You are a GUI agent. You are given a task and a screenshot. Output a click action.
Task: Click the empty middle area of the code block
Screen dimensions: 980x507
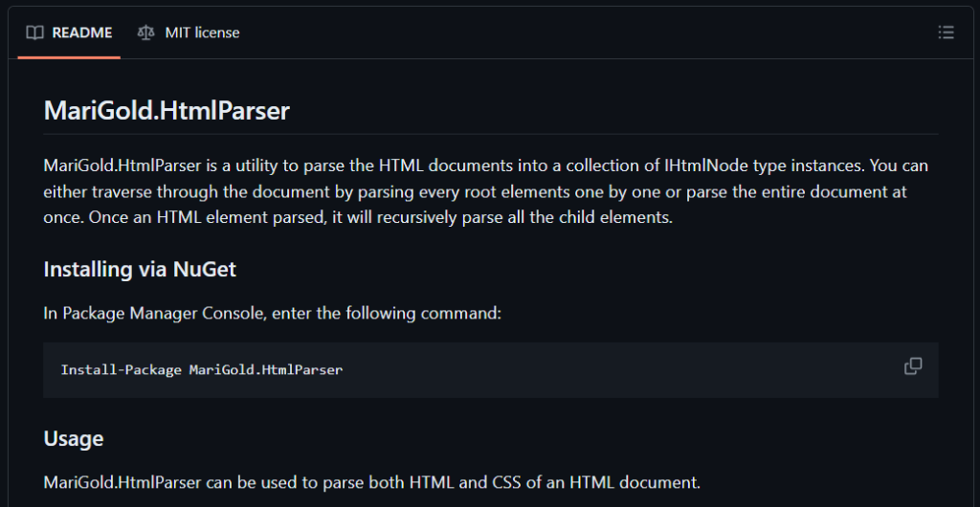coord(612,369)
